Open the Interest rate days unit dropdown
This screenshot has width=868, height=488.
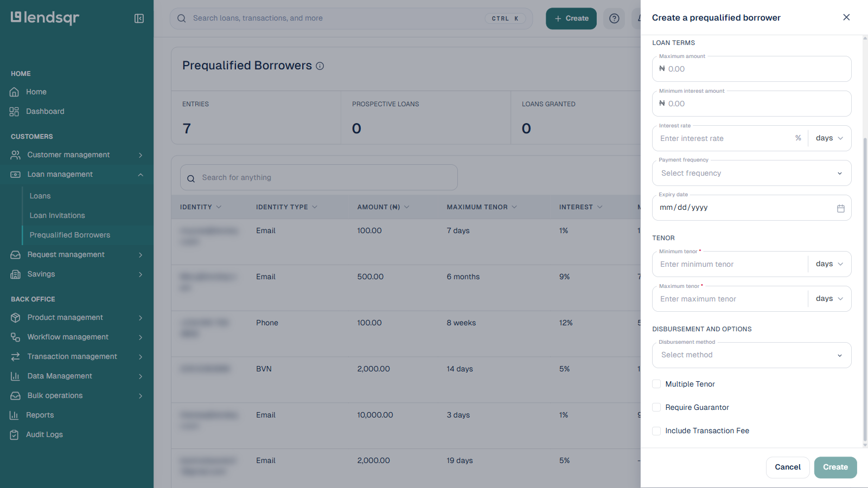[829, 138]
